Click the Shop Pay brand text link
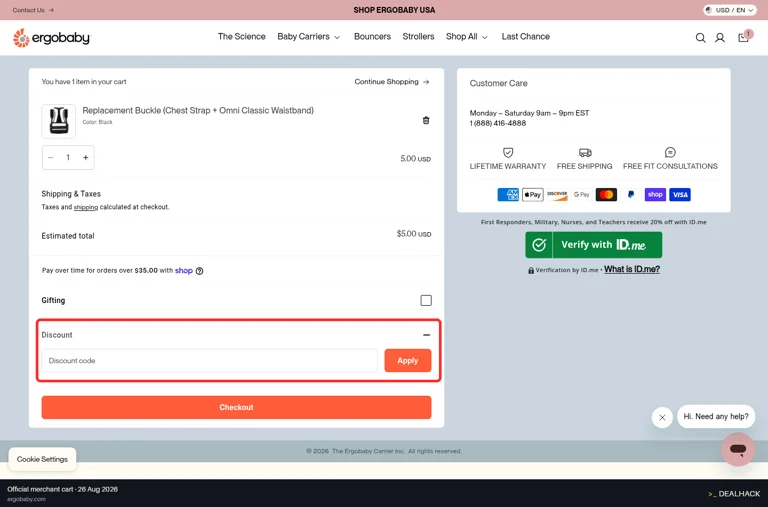This screenshot has width=768, height=507. (184, 270)
